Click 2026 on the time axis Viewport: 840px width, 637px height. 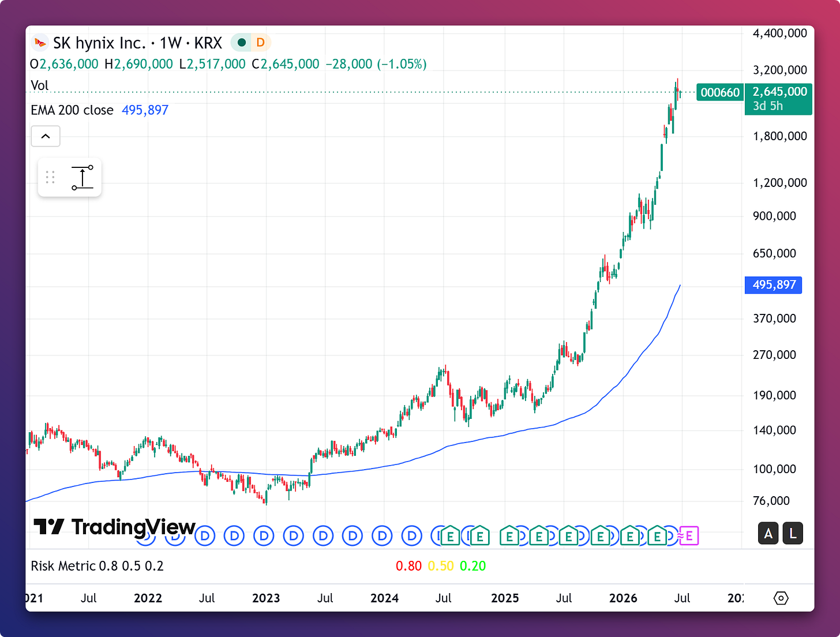pos(623,598)
